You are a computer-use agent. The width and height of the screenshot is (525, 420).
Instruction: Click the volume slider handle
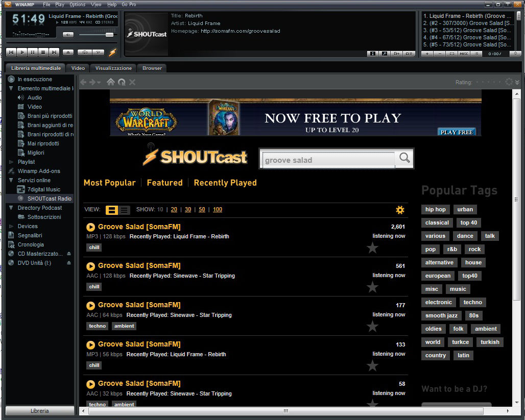pos(109,35)
